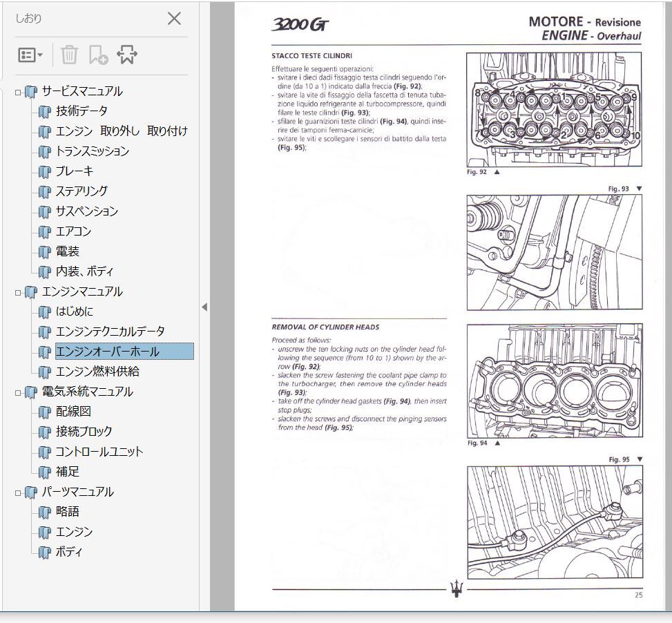Click the bookmark icon beside 内装、ボディ
Screen dimensions: 672x623
[x=45, y=272]
